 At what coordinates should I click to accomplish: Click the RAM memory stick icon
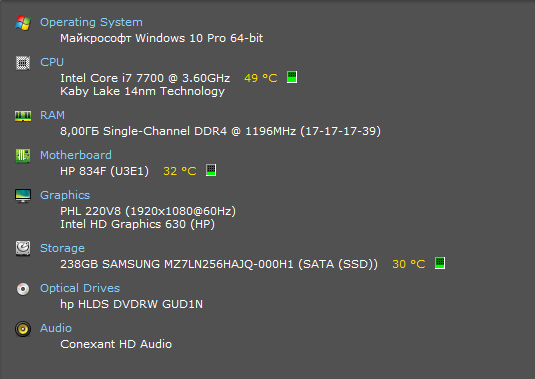23,116
